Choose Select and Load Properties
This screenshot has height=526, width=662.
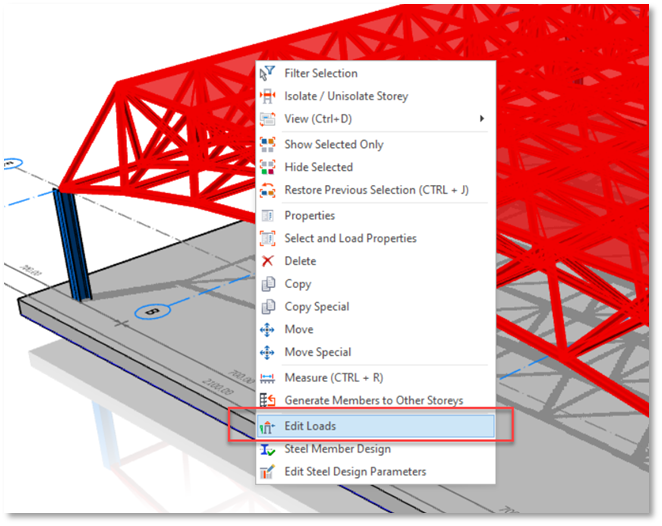pyautogui.click(x=350, y=238)
